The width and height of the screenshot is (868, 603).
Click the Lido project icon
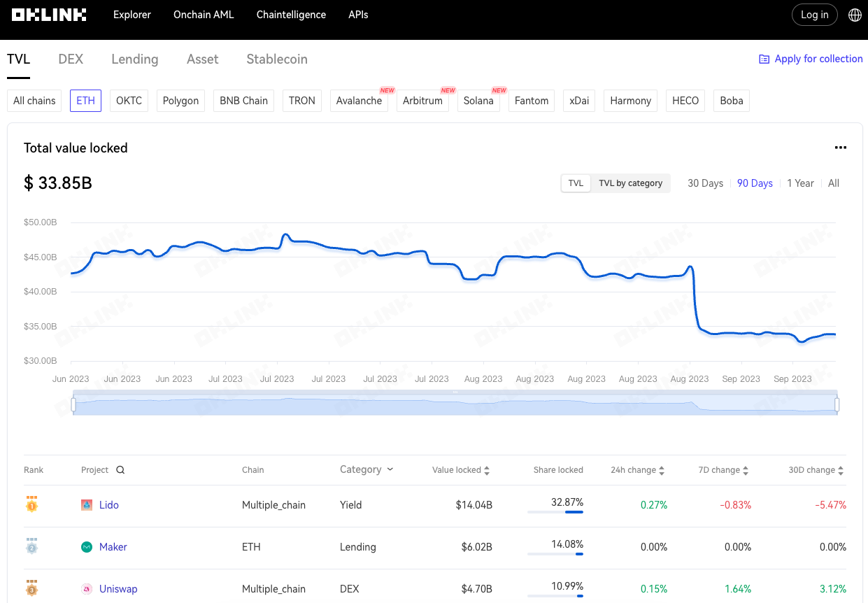87,505
